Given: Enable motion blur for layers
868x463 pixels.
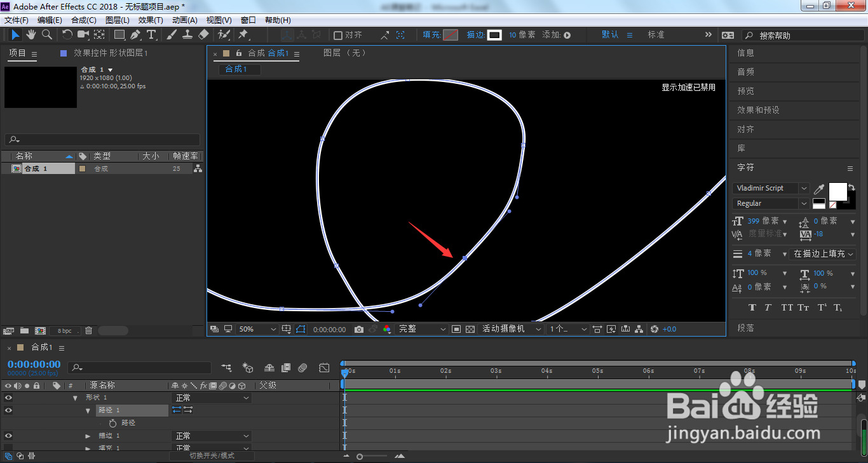Looking at the screenshot, I should (303, 368).
